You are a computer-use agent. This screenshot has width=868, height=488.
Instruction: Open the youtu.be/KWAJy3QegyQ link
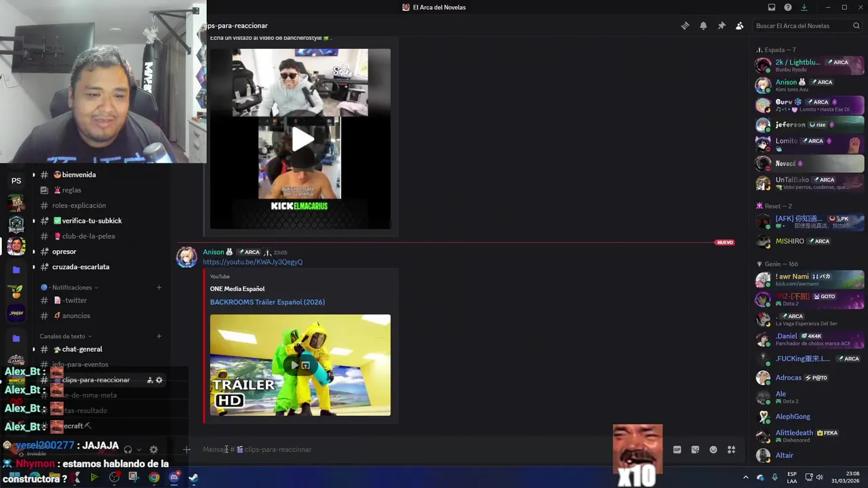pos(252,262)
